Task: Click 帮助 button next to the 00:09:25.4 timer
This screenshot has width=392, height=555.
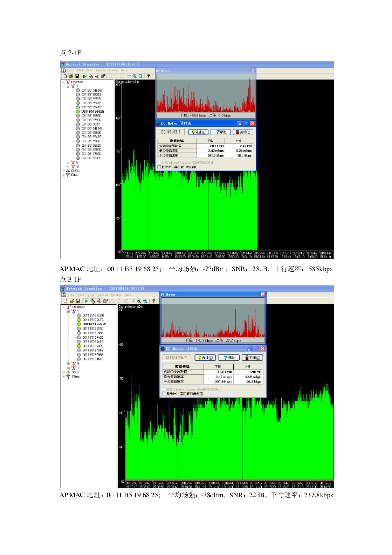Action: [x=229, y=358]
